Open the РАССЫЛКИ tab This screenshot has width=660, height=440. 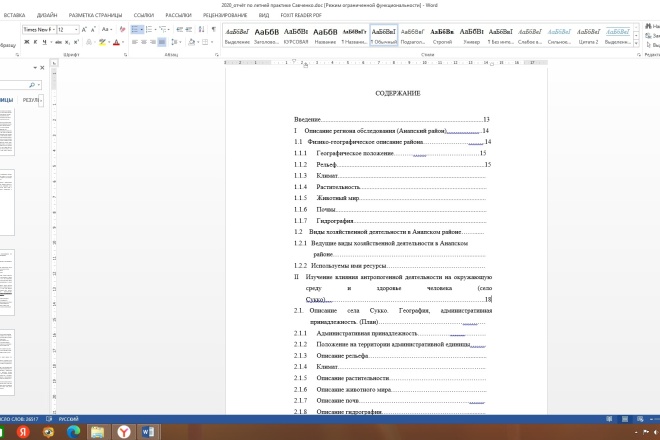click(x=178, y=15)
